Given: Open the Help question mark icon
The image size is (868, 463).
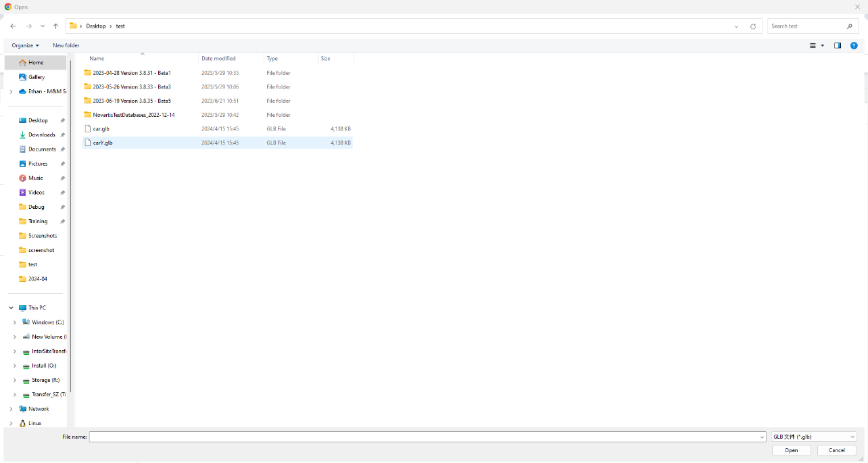Looking at the screenshot, I should click(854, 45).
